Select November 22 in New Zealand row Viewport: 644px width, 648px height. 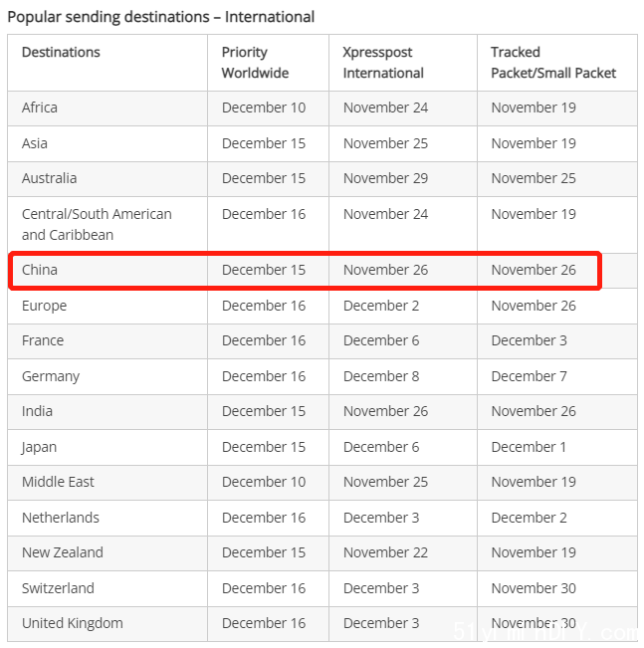pos(385,552)
